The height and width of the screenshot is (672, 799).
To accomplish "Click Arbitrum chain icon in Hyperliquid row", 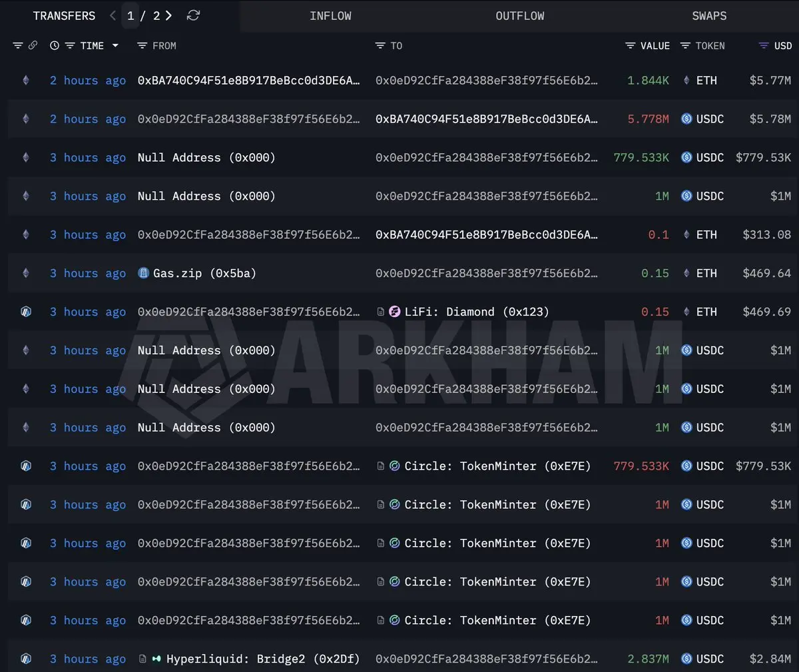I will click(x=26, y=659).
